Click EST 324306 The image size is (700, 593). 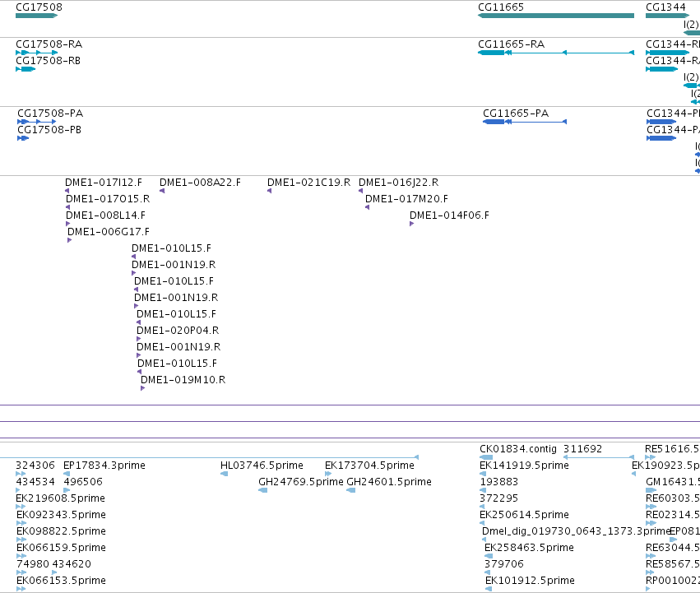click(21, 474)
